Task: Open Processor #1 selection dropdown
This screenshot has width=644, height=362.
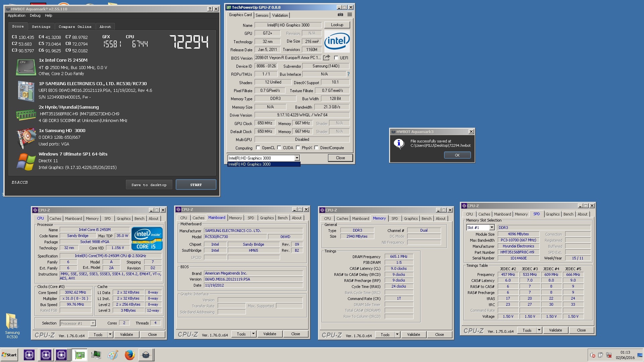Action: (x=93, y=323)
